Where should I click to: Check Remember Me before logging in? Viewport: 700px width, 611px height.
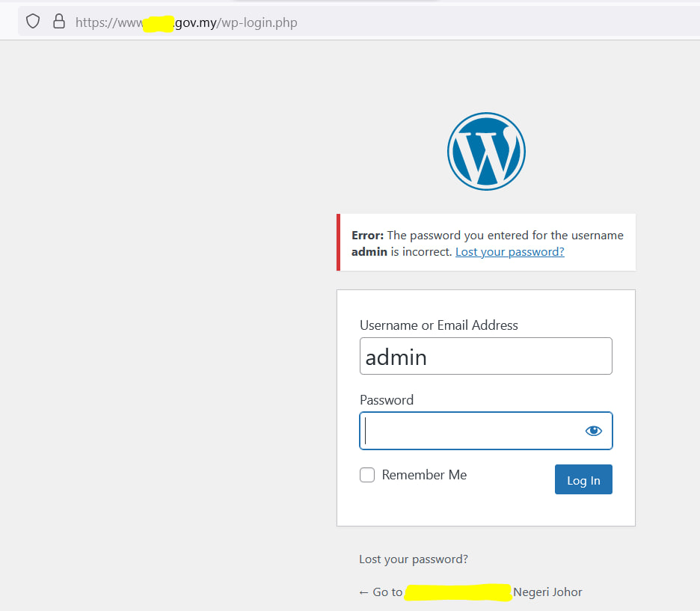click(367, 474)
